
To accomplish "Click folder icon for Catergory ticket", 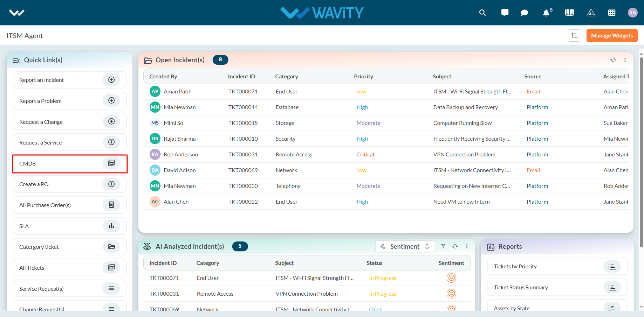I will click(x=111, y=247).
